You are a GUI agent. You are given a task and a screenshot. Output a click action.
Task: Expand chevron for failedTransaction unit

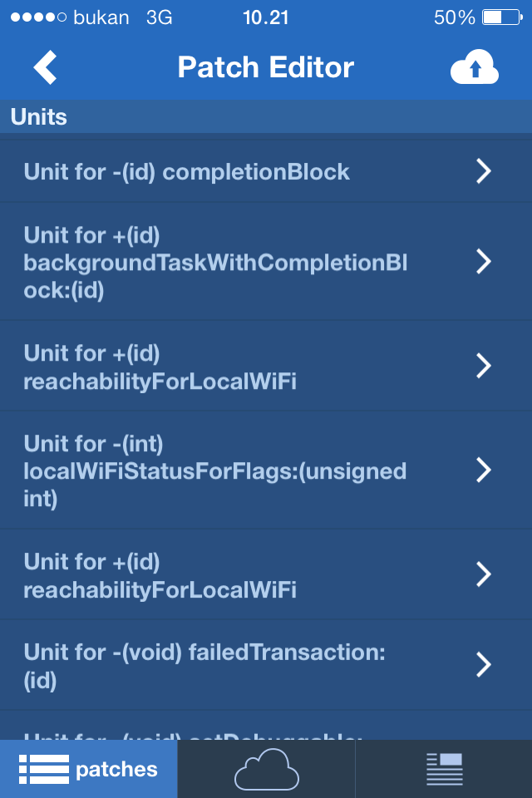484,665
